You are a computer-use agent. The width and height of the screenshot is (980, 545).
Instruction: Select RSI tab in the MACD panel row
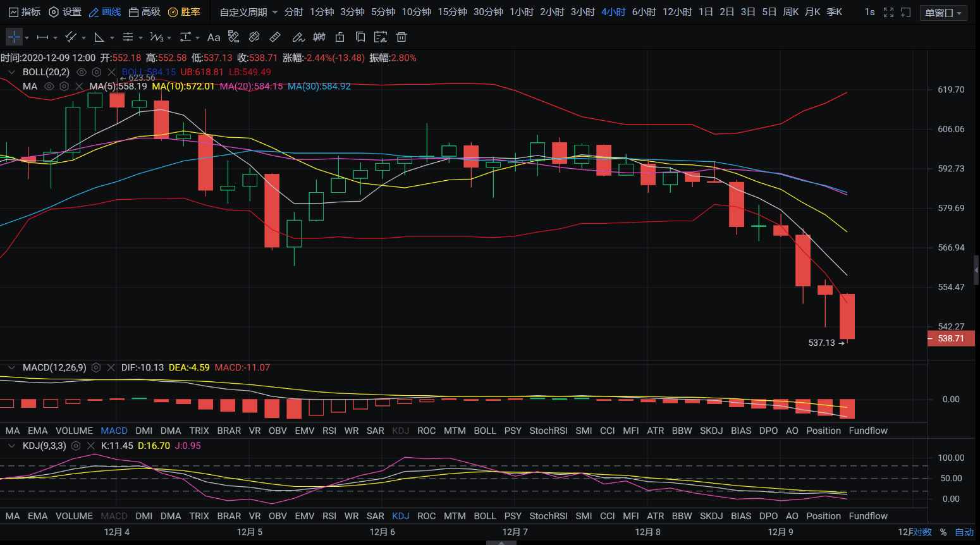coord(329,431)
